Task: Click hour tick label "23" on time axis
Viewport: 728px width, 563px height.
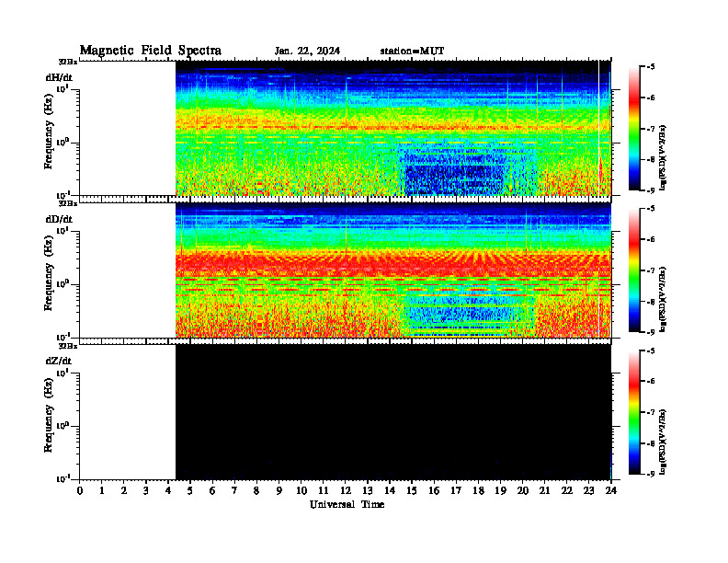Action: coord(588,491)
